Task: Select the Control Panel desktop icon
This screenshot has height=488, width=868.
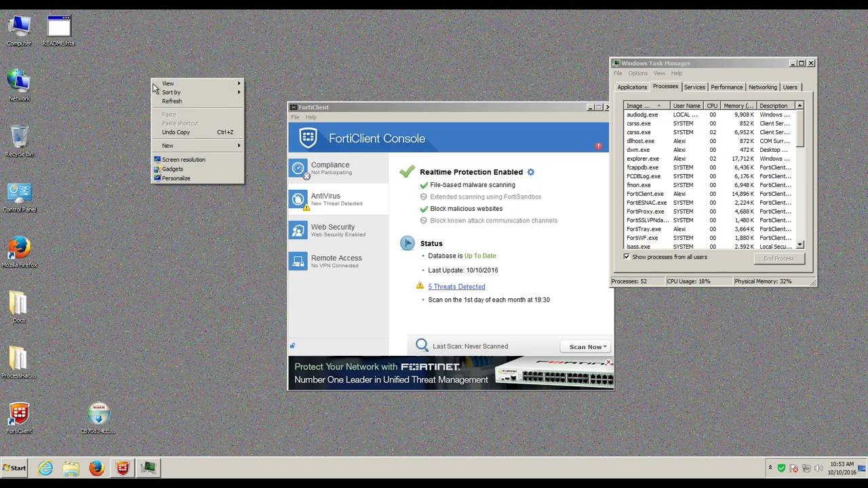Action: click(19, 197)
